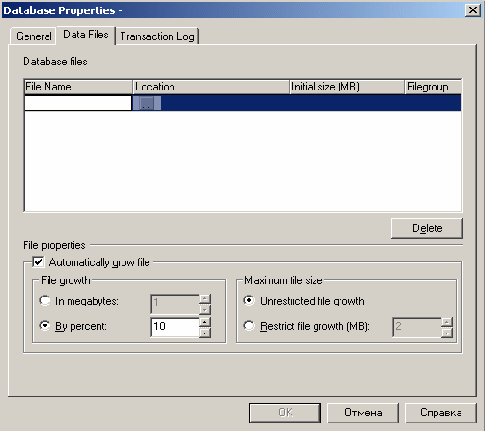486x432 pixels.
Task: Click the empty File Name cell
Action: pos(78,103)
